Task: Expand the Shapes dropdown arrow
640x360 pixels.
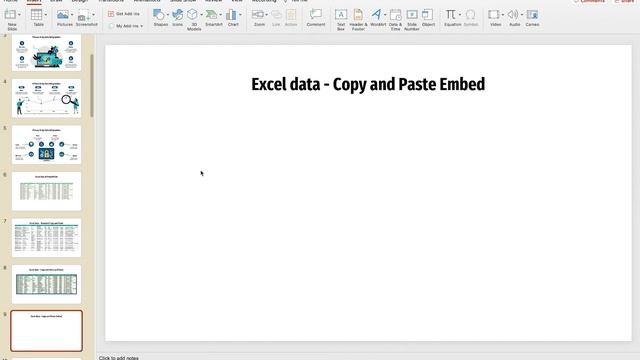Action: pyautogui.click(x=168, y=15)
